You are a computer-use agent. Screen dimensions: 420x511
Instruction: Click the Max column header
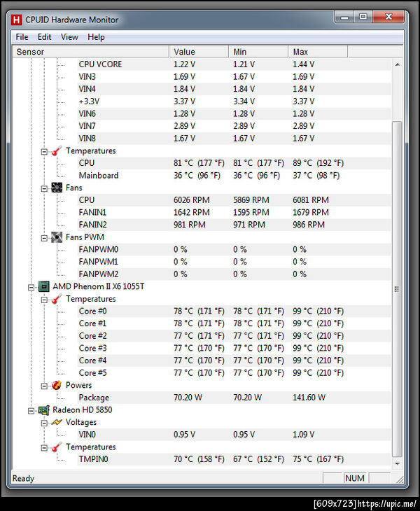318,52
